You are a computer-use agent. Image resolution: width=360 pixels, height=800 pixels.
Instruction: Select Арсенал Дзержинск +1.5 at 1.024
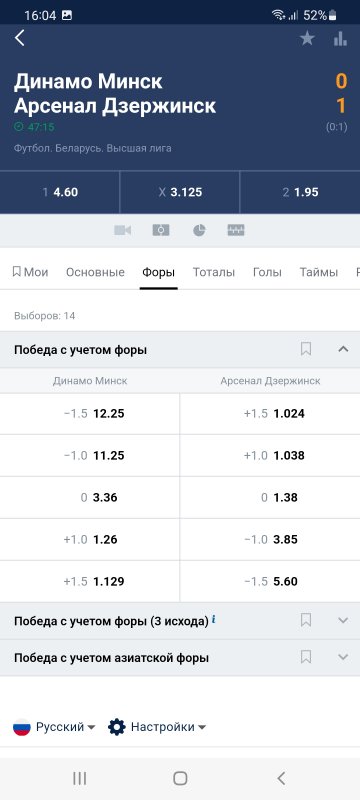pos(270,414)
